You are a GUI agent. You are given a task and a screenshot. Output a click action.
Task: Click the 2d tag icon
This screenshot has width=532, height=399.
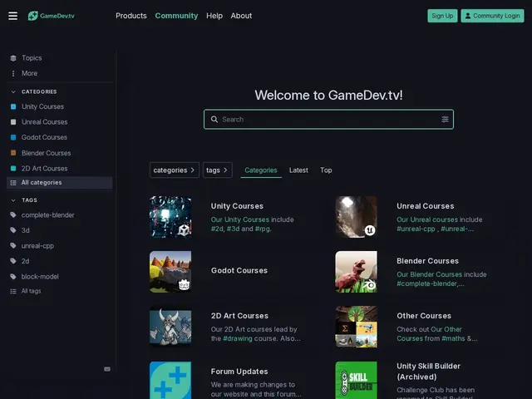point(13,261)
